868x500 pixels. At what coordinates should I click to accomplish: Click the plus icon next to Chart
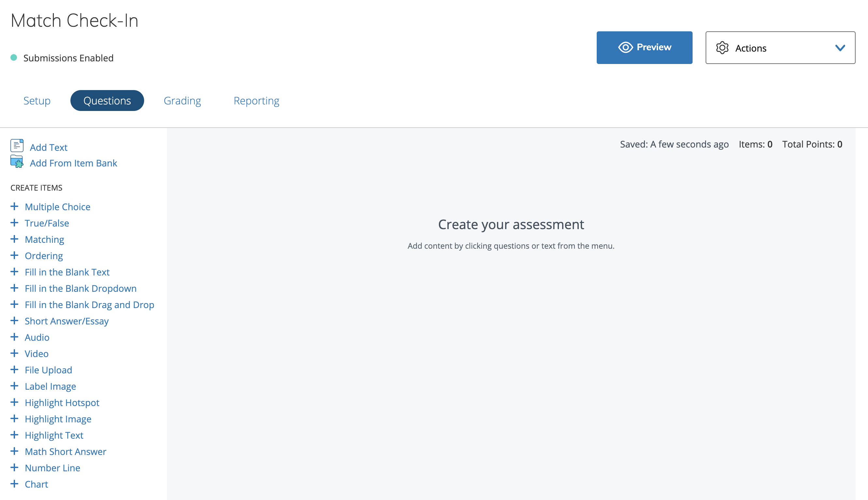click(x=14, y=484)
